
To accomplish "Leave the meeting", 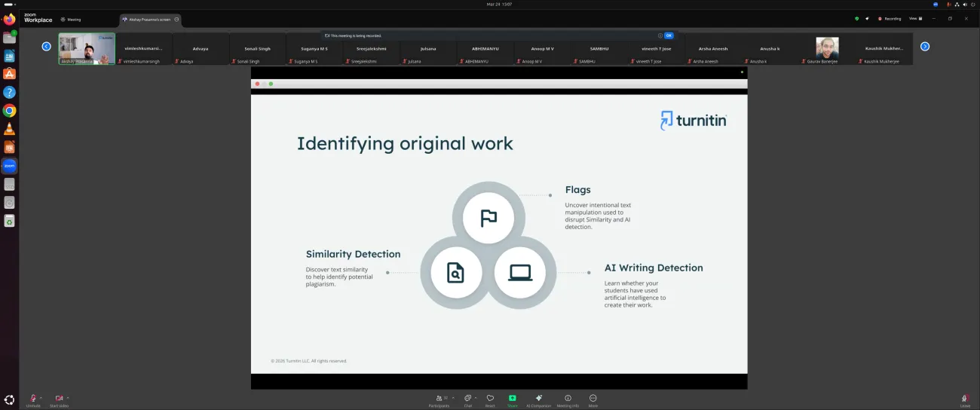I will tap(964, 399).
